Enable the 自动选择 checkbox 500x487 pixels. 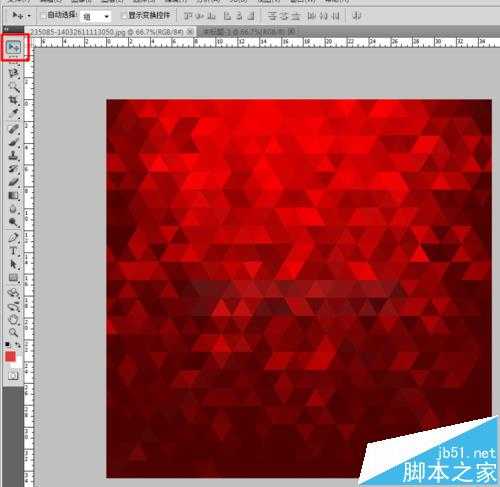[43, 15]
